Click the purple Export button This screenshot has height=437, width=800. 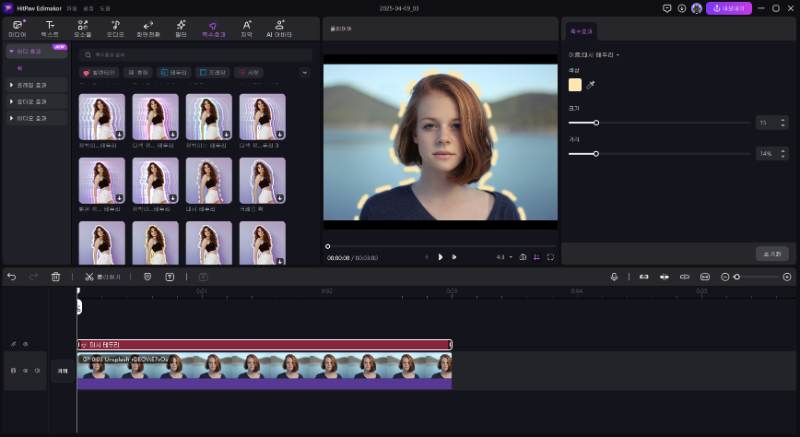coord(728,8)
